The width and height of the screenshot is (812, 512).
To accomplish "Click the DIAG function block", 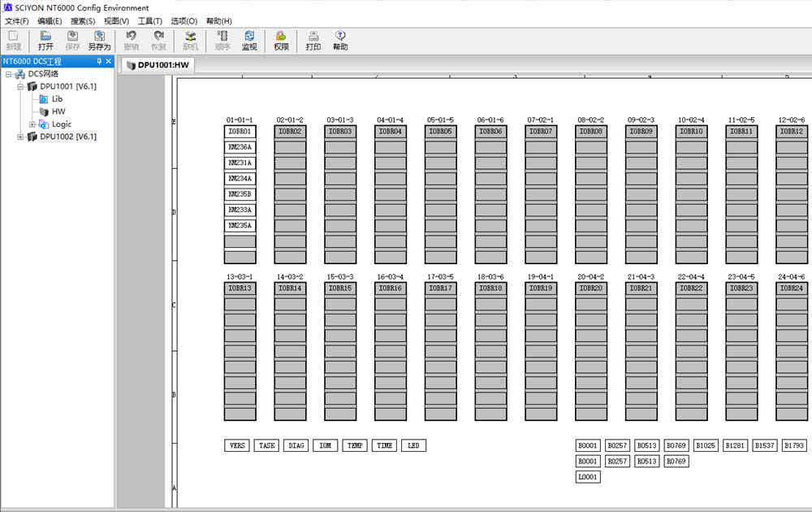I will (296, 445).
